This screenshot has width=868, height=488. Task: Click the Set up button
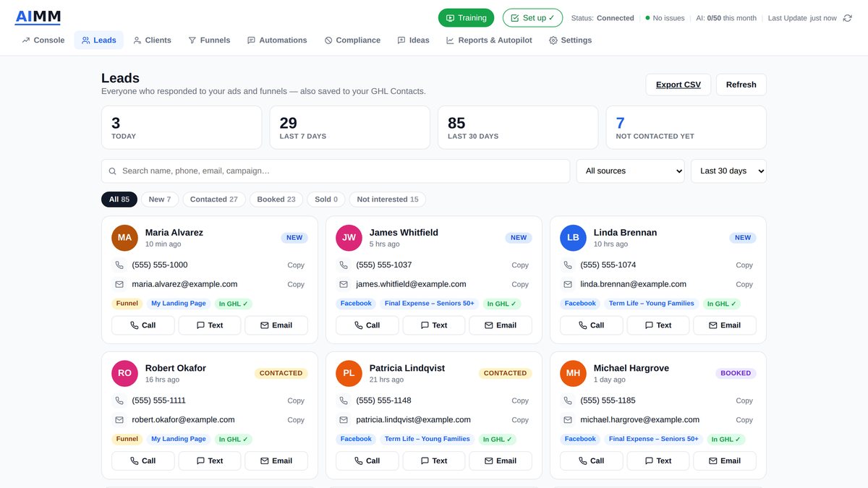tap(532, 18)
